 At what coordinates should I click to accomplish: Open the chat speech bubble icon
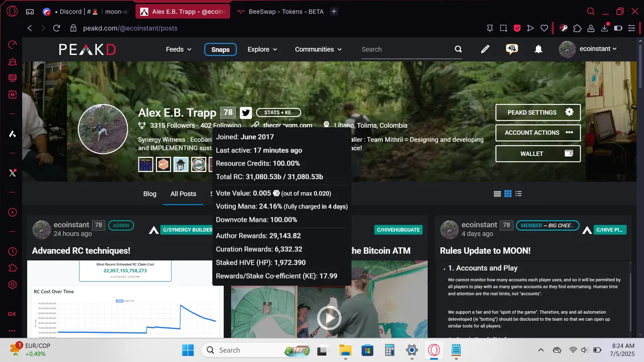click(512, 49)
